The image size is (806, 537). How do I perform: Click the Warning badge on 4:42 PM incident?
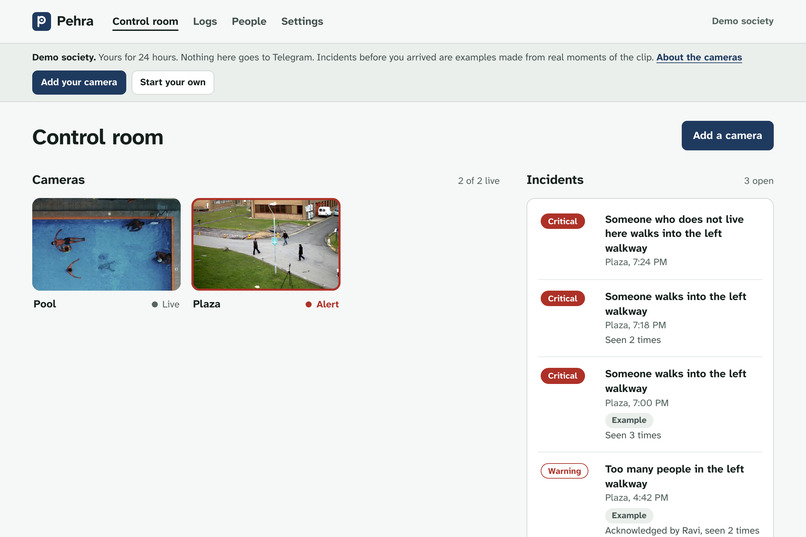click(564, 471)
